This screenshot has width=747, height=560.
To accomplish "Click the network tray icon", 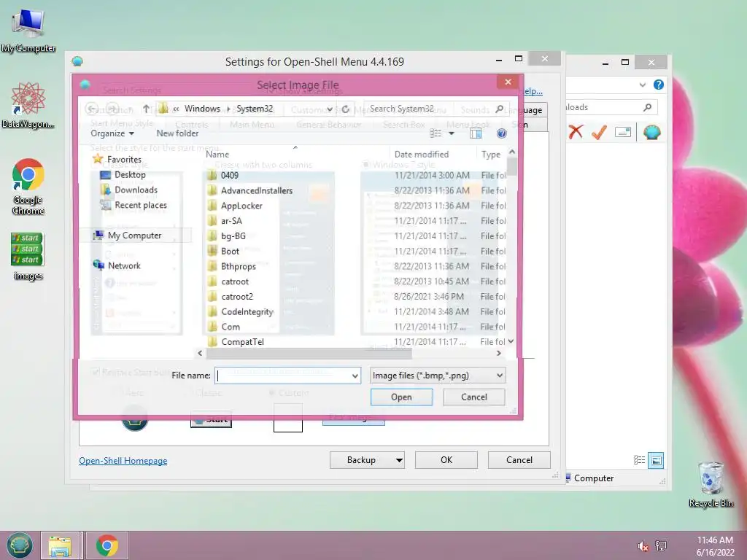I will click(661, 545).
